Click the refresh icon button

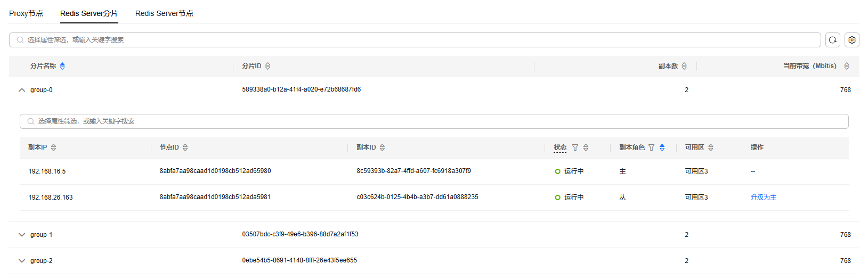pos(833,40)
